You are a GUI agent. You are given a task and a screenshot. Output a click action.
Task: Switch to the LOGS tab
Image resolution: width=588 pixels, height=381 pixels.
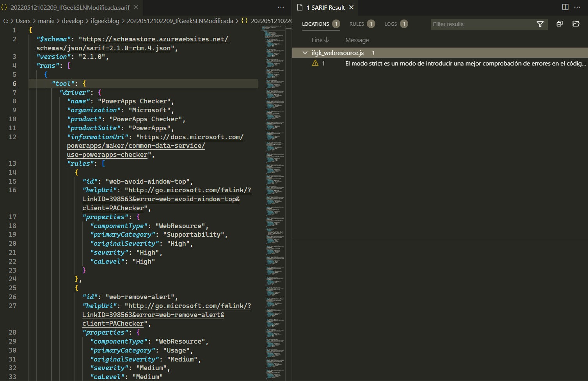pos(391,24)
